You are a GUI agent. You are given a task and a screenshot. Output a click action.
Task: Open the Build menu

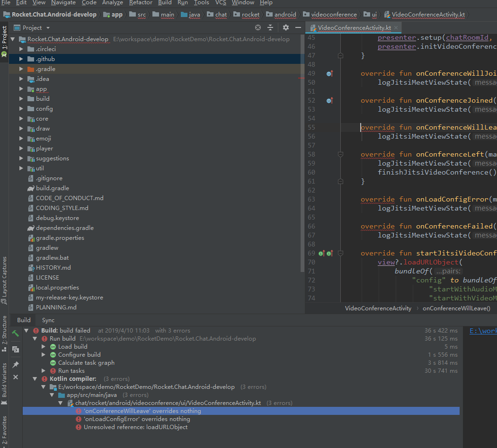pos(165,3)
